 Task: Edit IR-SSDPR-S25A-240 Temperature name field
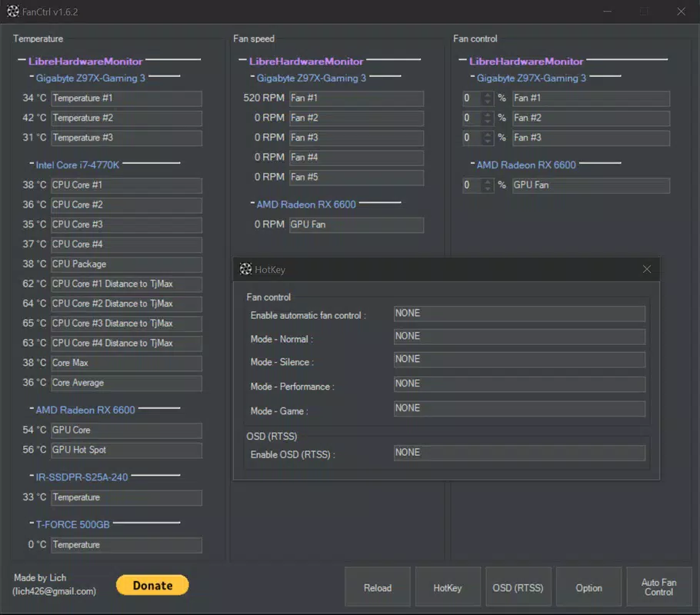point(126,498)
